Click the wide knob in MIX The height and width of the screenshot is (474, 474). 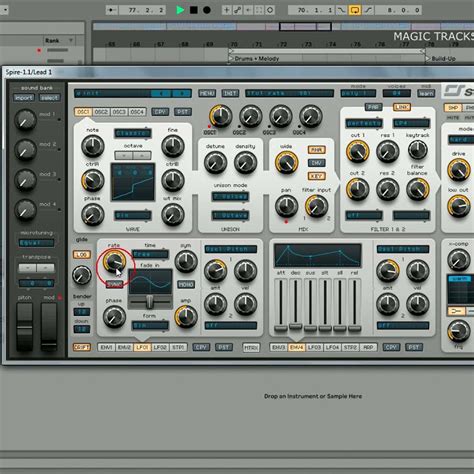click(x=286, y=163)
